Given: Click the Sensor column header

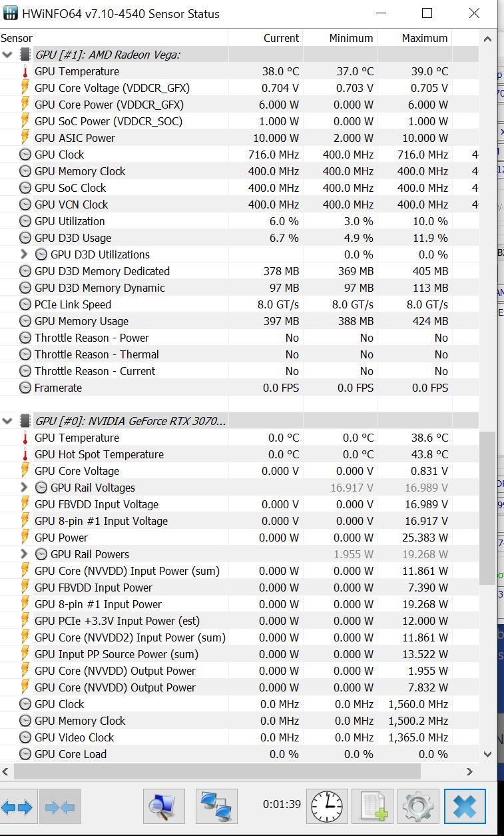Looking at the screenshot, I should click(114, 38).
